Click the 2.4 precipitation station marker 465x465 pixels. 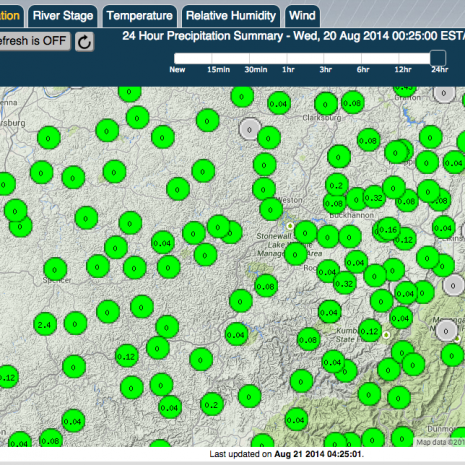pos(45,324)
